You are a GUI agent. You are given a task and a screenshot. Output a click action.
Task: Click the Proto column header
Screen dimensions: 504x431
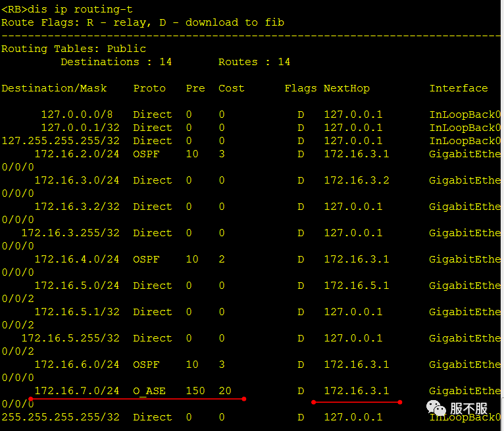click(x=149, y=88)
